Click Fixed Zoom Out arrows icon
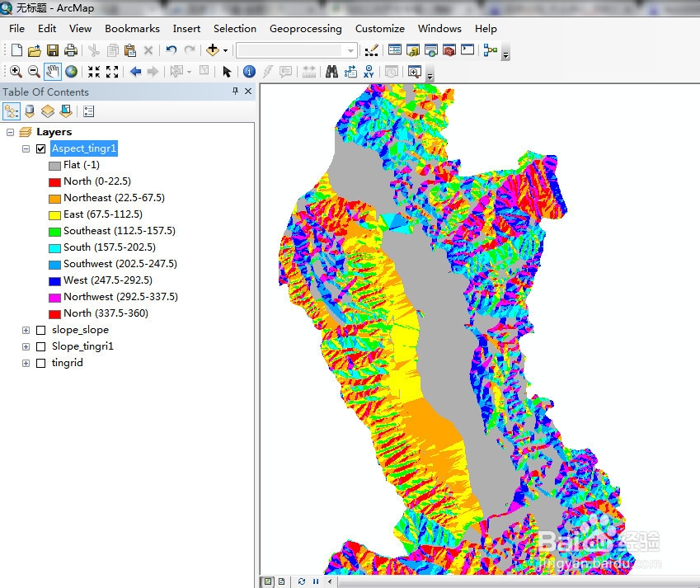The height and width of the screenshot is (588, 700). [112, 72]
